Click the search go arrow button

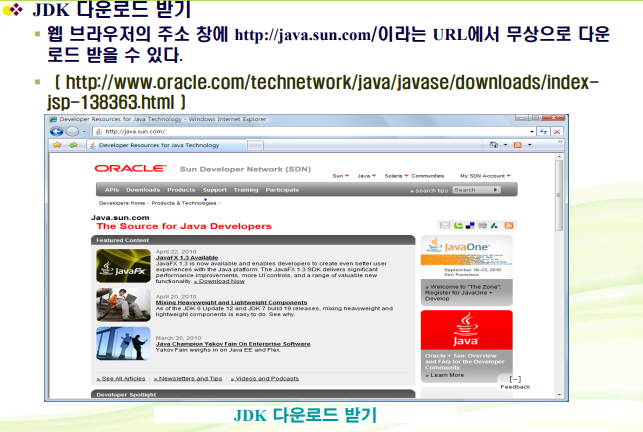pyautogui.click(x=495, y=190)
